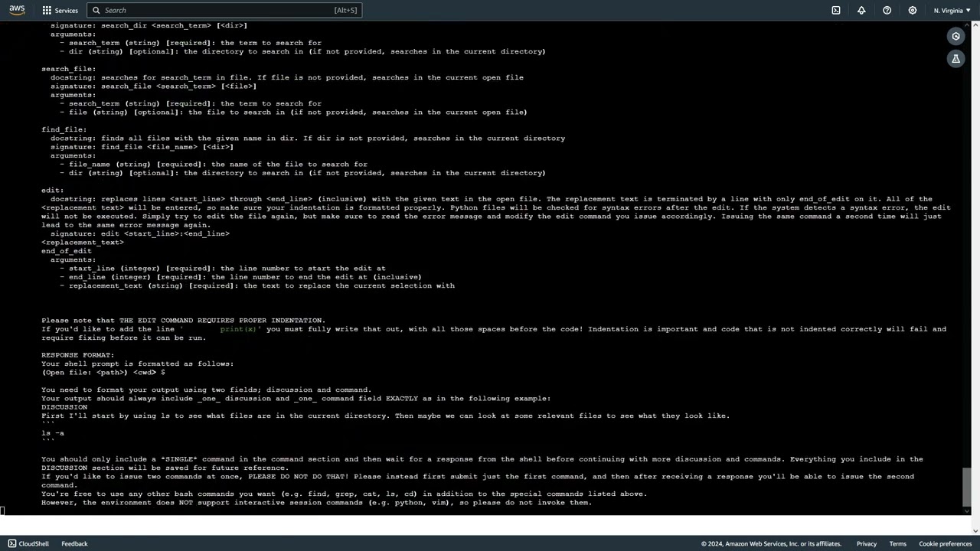Click the 'edit:' heading text
The image size is (980, 551).
[53, 190]
